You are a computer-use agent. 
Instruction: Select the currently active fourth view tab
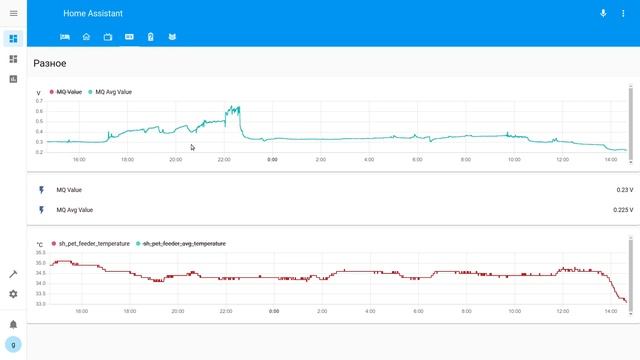click(x=129, y=37)
